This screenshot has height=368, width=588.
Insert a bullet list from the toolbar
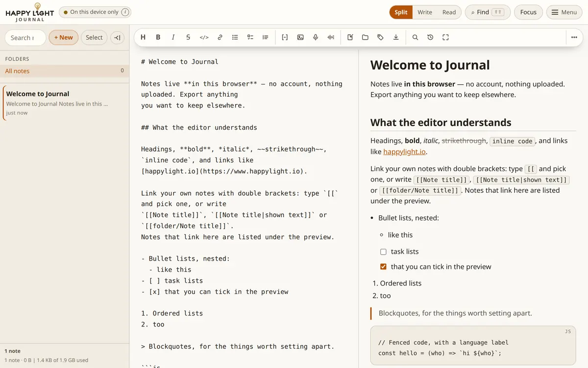(x=235, y=37)
